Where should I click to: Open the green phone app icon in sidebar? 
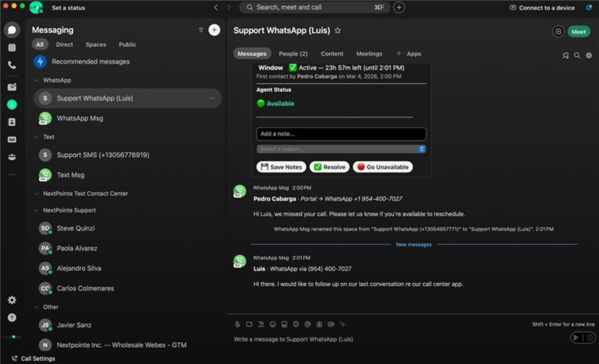[12, 105]
